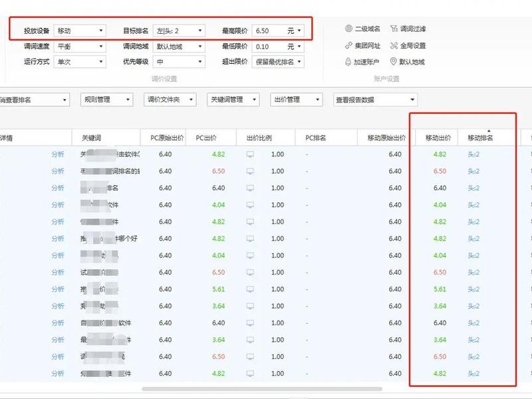Click the PC出价 value 5.61
This screenshot has height=399, width=532.
[219, 289]
